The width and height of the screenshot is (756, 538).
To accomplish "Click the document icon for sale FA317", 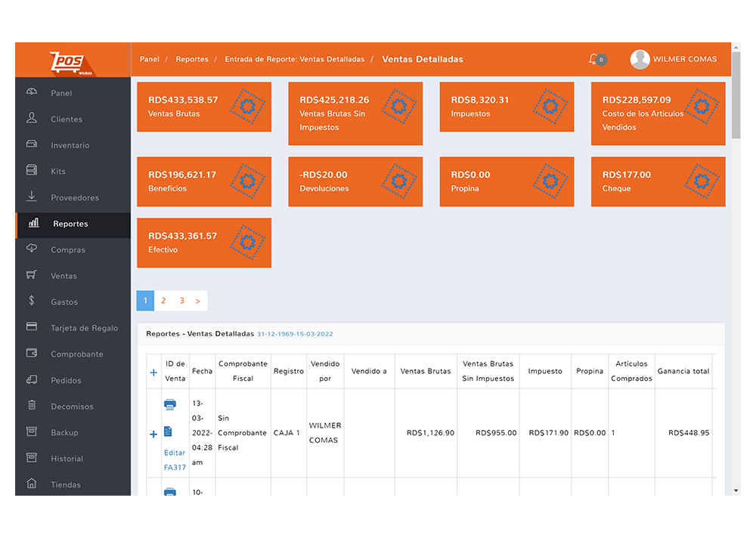I will (x=168, y=431).
